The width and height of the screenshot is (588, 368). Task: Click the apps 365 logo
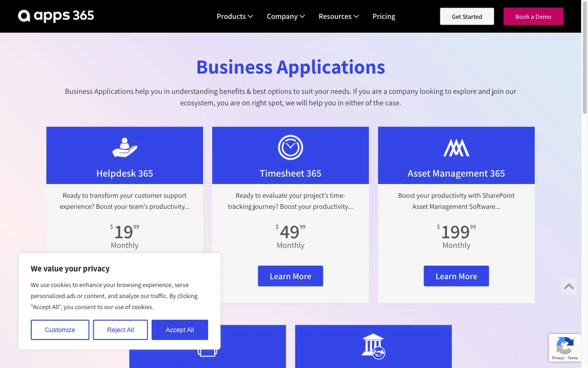click(56, 16)
